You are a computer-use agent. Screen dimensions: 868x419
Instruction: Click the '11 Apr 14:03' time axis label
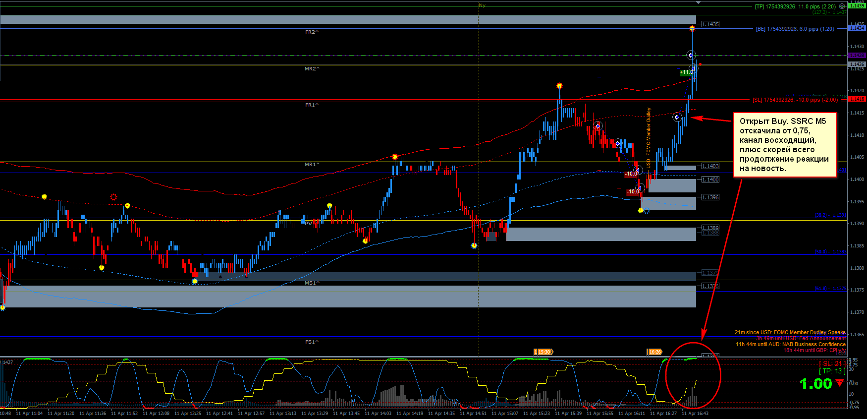[x=378, y=414]
